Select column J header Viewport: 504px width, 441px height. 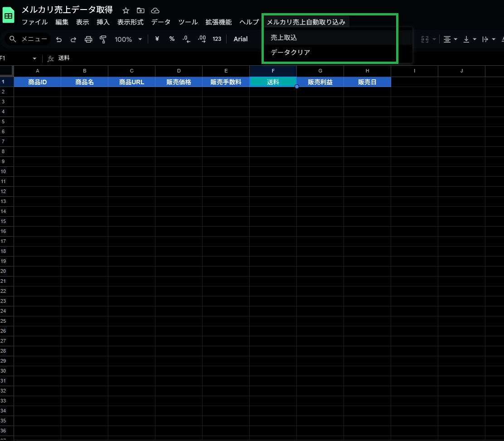click(x=461, y=71)
